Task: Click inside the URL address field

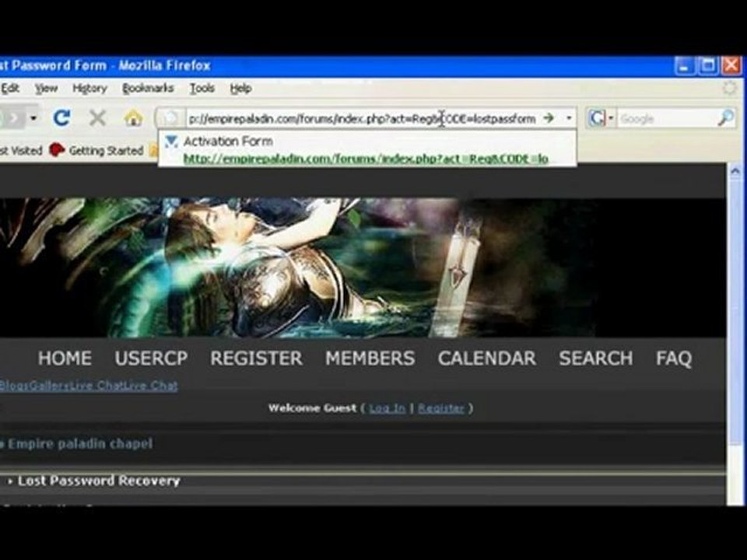Action: tap(362, 118)
